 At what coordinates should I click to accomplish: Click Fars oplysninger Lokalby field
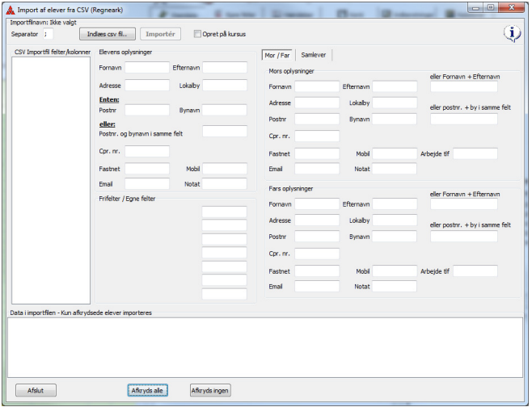click(395, 220)
